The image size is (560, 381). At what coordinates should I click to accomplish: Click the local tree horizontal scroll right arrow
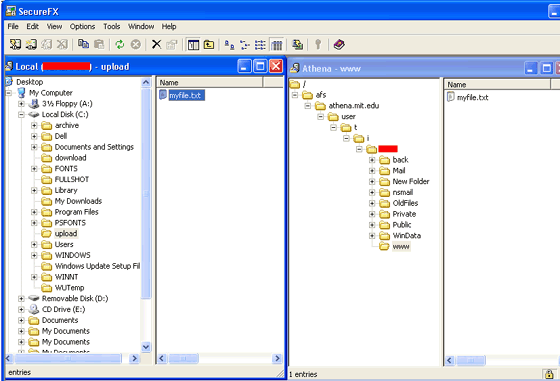click(x=134, y=358)
